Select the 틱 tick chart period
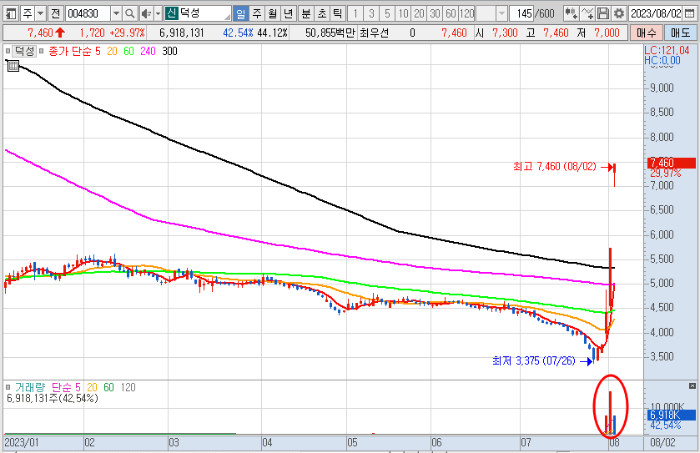 click(338, 14)
